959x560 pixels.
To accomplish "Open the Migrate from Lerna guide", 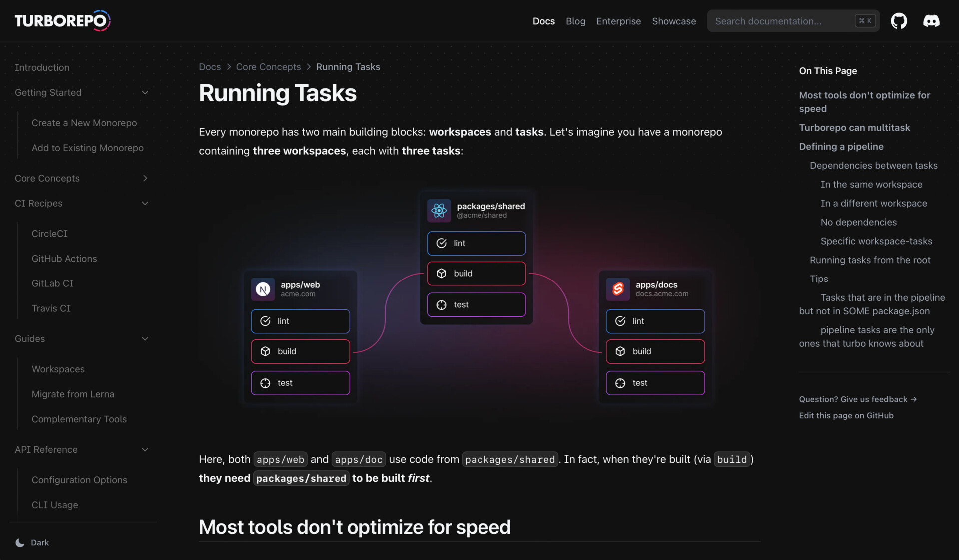I will click(73, 394).
